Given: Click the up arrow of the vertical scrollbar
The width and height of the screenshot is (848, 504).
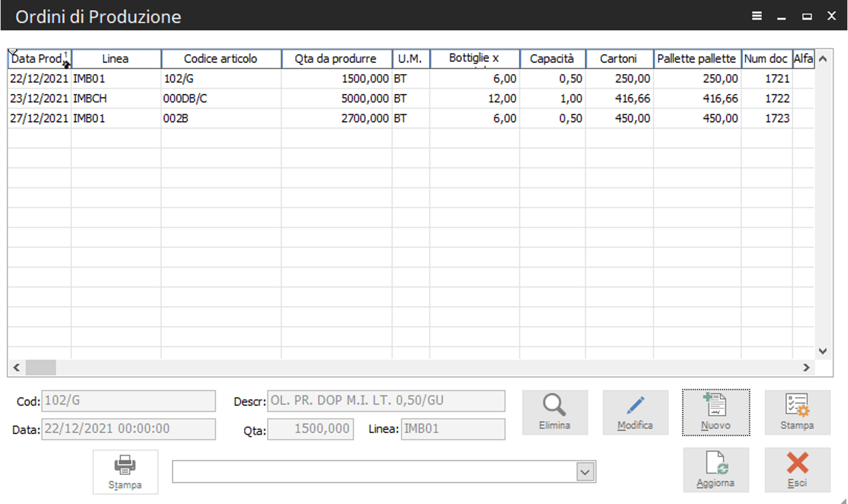Looking at the screenshot, I should [x=823, y=59].
